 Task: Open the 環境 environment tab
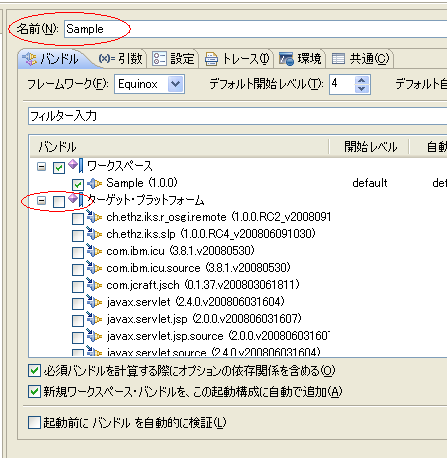[300, 59]
